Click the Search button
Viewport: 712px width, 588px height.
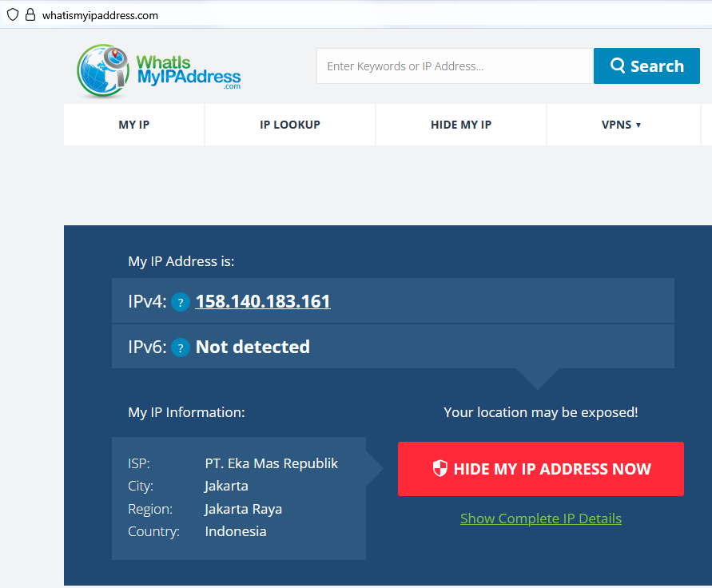click(x=646, y=66)
